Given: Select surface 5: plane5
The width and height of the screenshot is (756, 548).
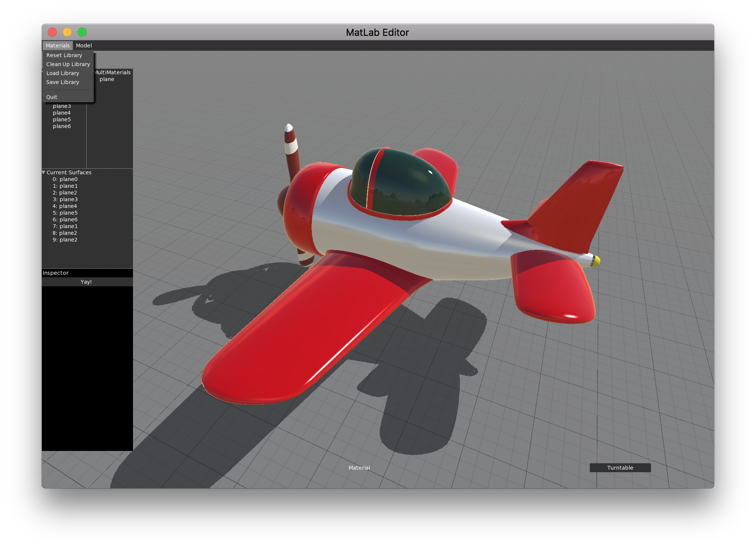Looking at the screenshot, I should pos(65,213).
